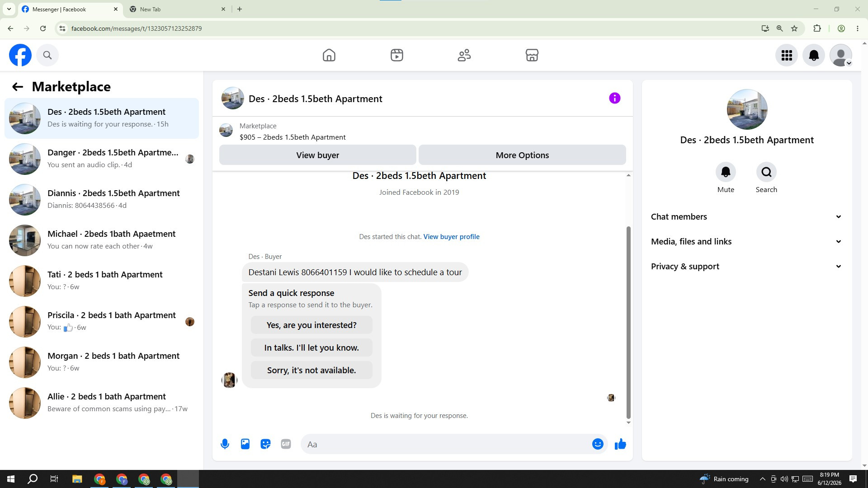Open Chrome profile icon in toolbar
Viewport: 868px width, 488px height.
pyautogui.click(x=841, y=28)
